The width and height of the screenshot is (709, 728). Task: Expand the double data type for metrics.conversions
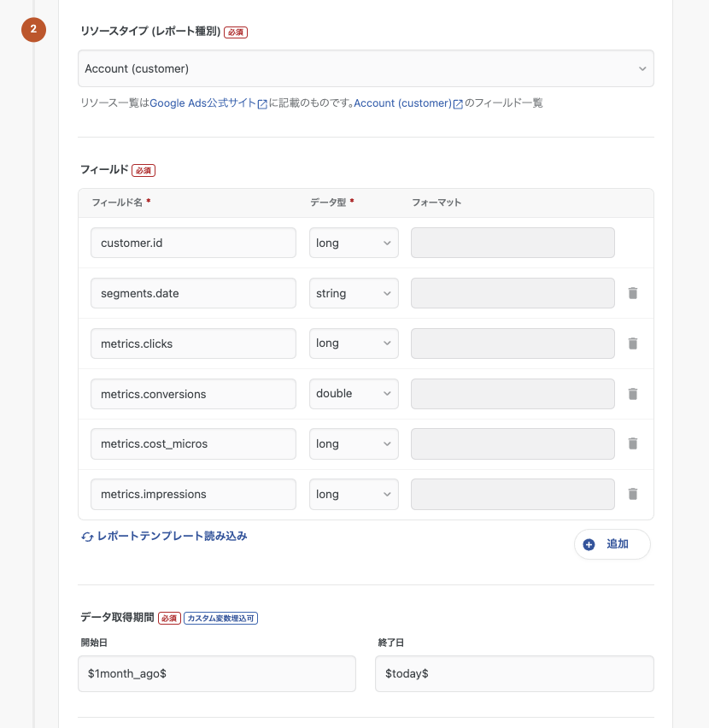354,394
